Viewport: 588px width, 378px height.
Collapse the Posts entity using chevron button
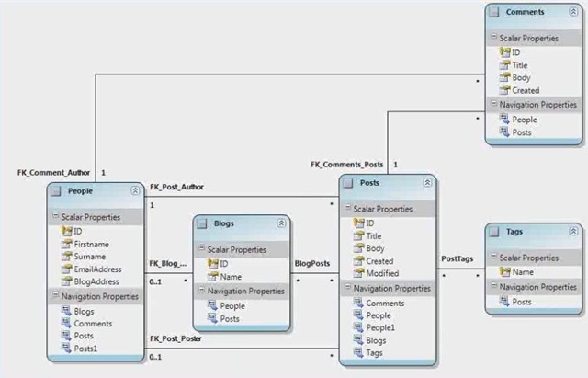(427, 183)
